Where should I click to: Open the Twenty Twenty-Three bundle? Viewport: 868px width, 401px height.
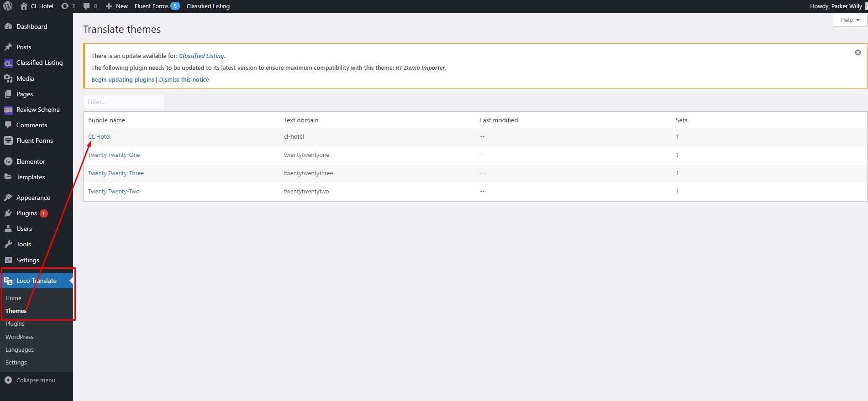(x=116, y=173)
